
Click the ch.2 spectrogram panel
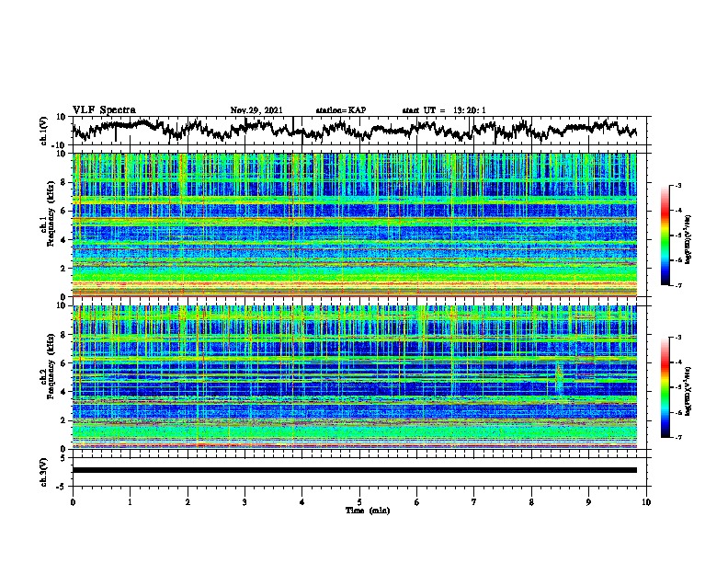354,377
